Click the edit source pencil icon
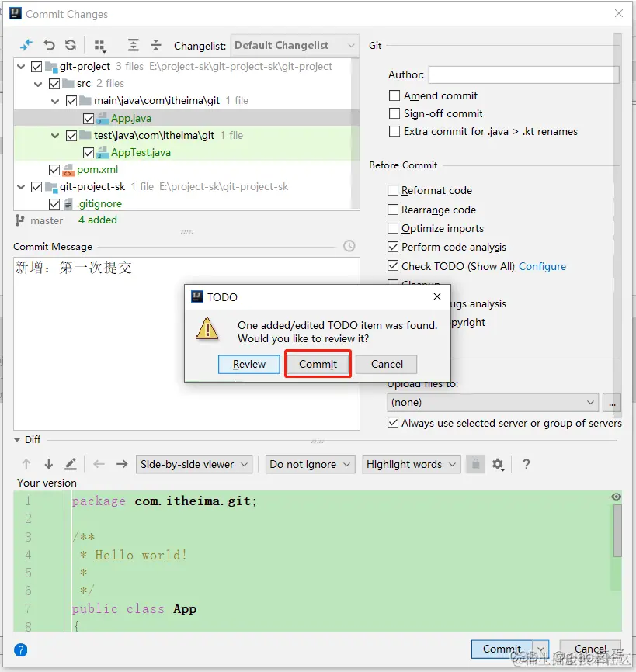Viewport: 636px width, 672px height. pos(71,464)
